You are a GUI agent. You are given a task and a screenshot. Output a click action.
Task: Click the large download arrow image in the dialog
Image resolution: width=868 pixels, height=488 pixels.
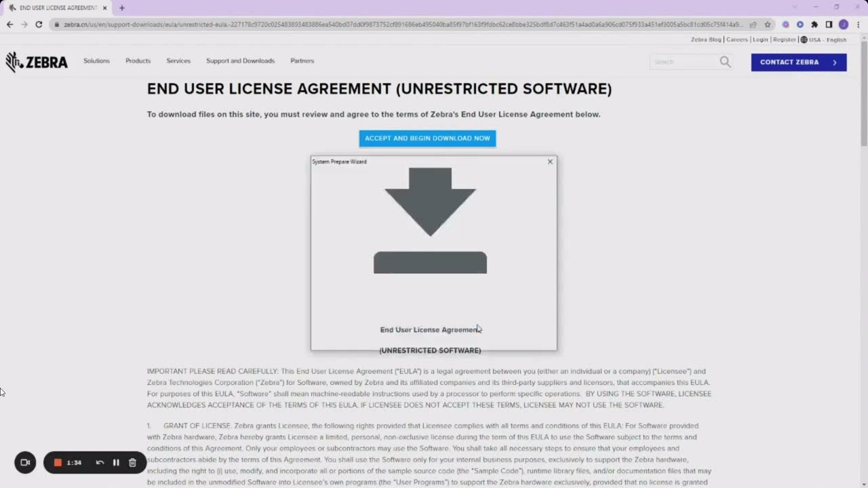coord(430,220)
